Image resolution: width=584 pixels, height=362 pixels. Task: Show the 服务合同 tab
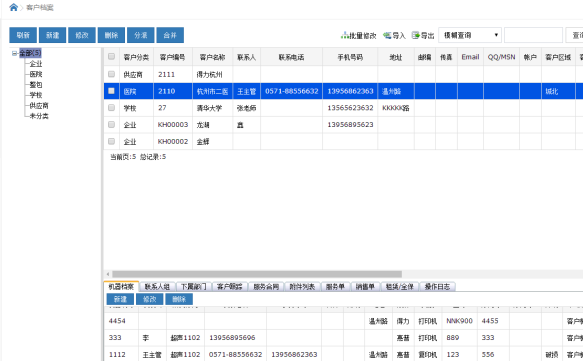(266, 286)
